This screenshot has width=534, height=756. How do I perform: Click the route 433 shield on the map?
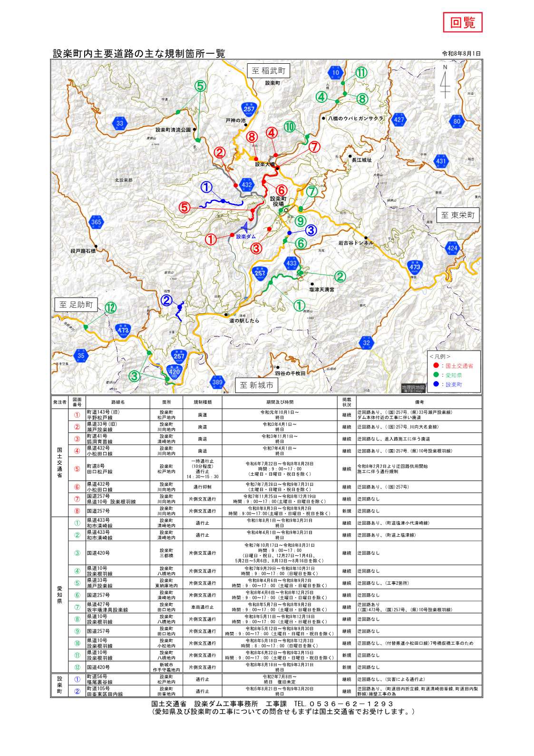click(x=291, y=263)
